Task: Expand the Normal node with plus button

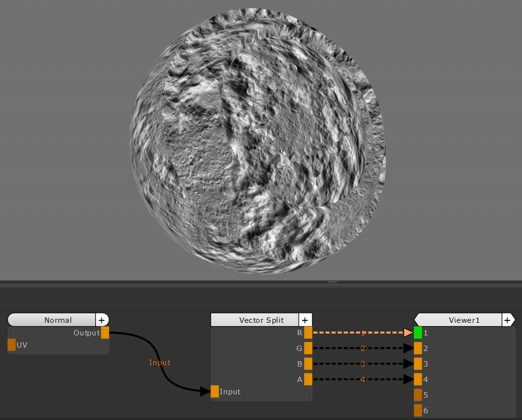Action: [102, 320]
